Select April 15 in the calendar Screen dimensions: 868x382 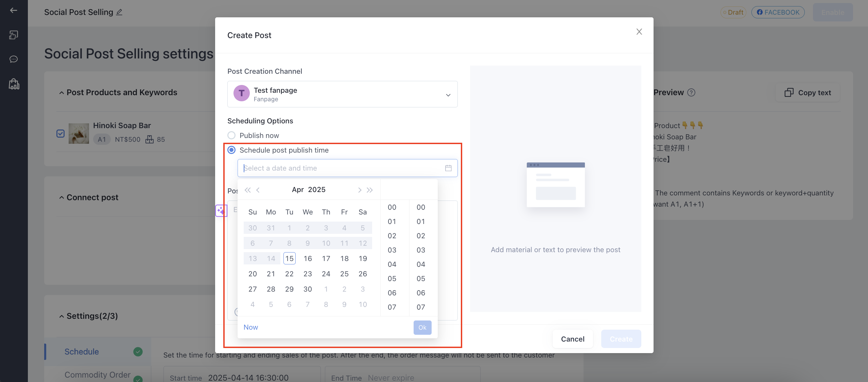coord(289,259)
